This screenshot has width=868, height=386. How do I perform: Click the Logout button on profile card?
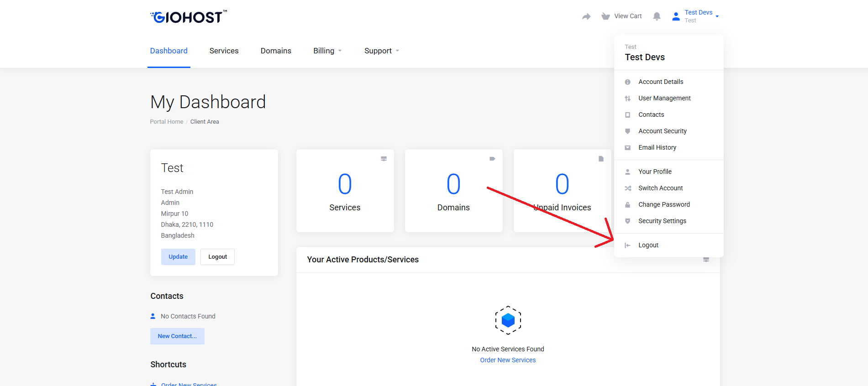[x=218, y=257]
